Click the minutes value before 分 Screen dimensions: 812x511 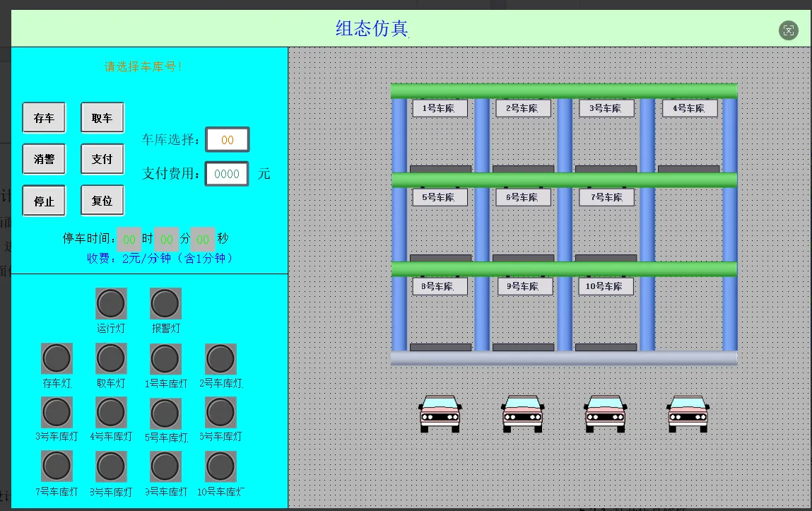tap(166, 239)
